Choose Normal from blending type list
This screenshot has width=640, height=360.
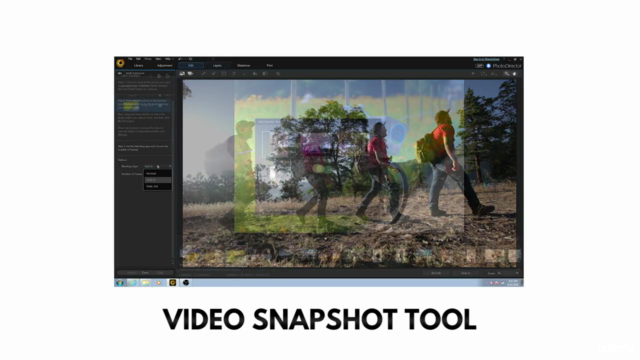(158, 173)
